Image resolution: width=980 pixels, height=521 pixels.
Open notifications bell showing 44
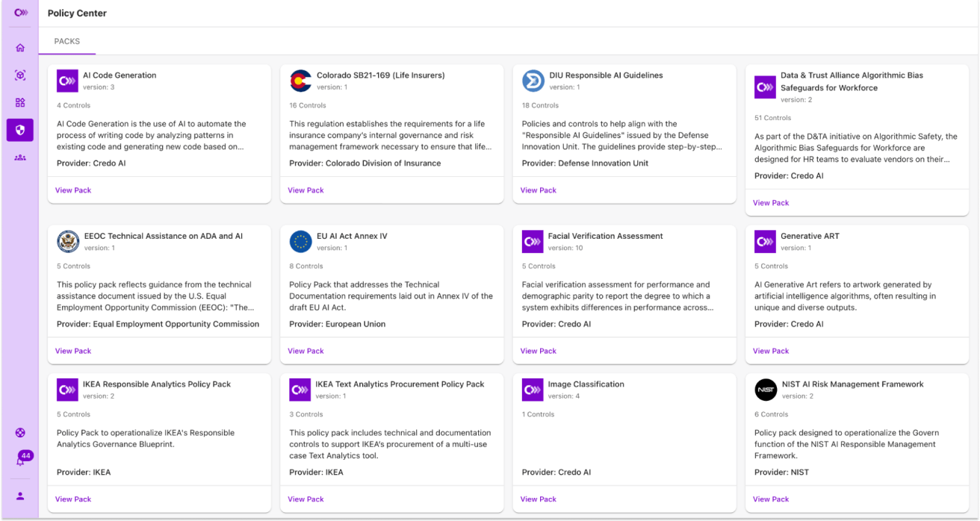click(x=21, y=461)
